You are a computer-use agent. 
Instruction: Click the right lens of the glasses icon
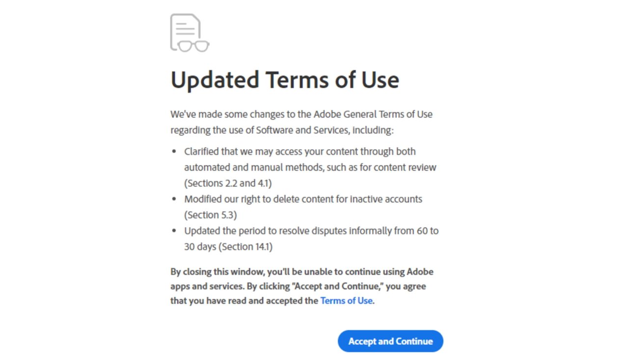tap(201, 46)
